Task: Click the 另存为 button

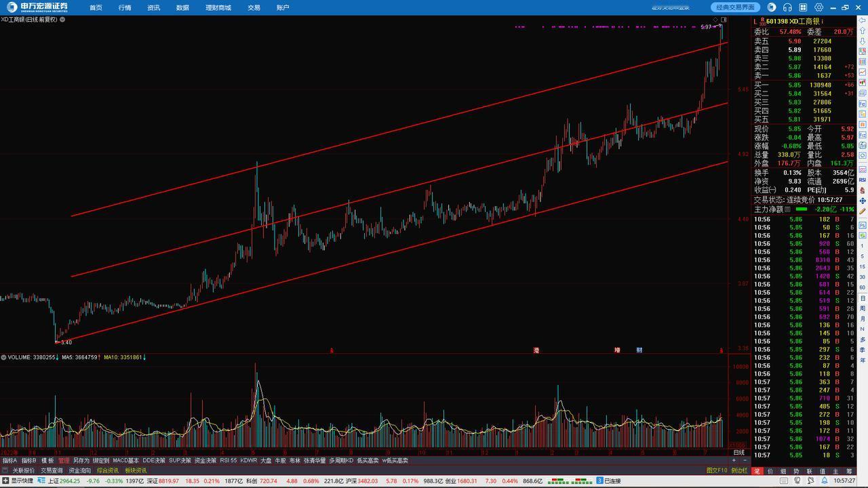Action: [81, 460]
